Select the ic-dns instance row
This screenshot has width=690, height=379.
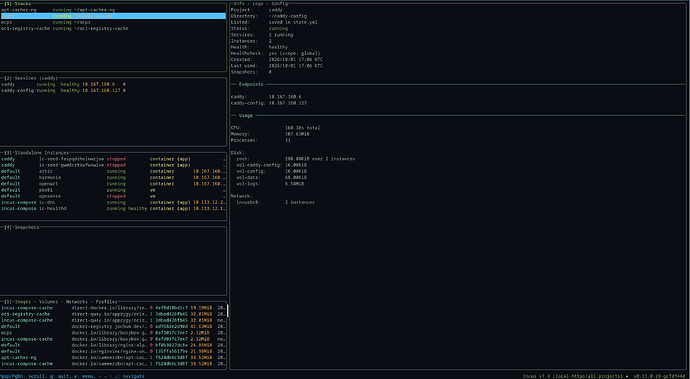(113, 202)
